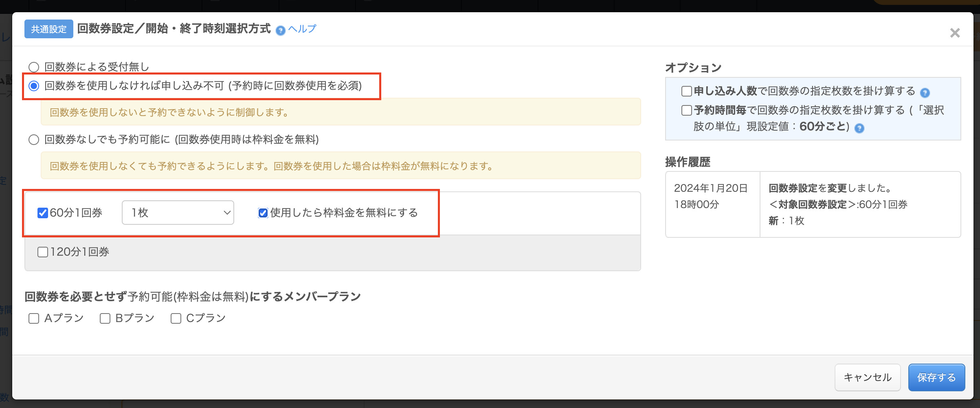Check the Cプラン member plan
The image size is (980, 408).
[176, 318]
